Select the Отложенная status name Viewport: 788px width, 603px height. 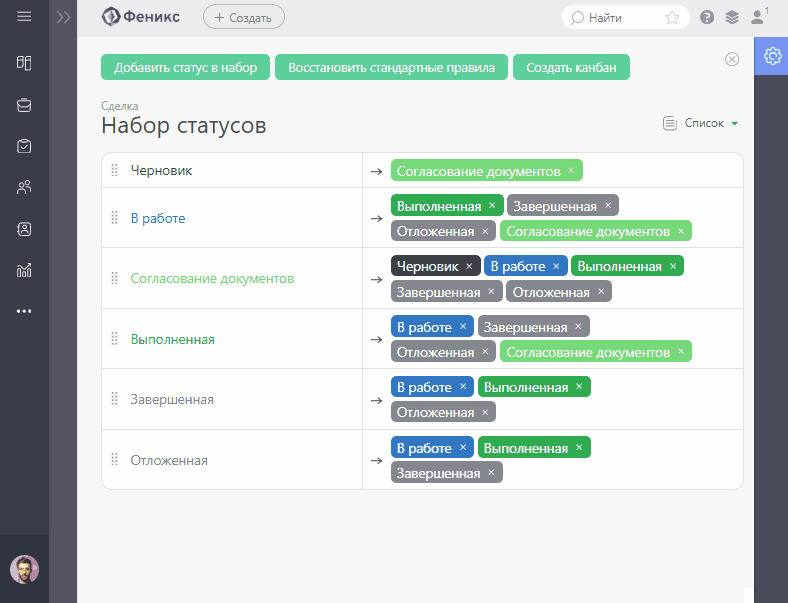pyautogui.click(x=169, y=460)
